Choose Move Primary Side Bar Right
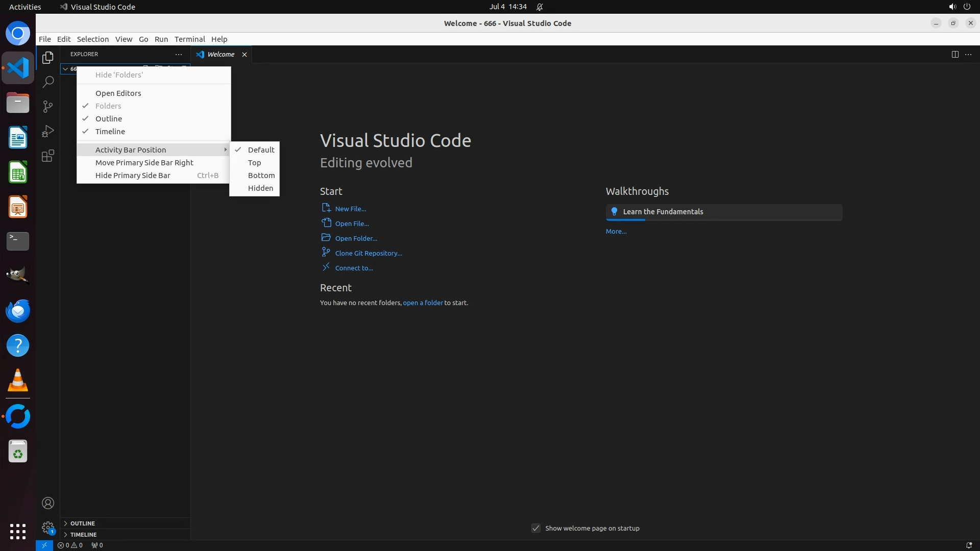The image size is (980, 551). click(144, 163)
